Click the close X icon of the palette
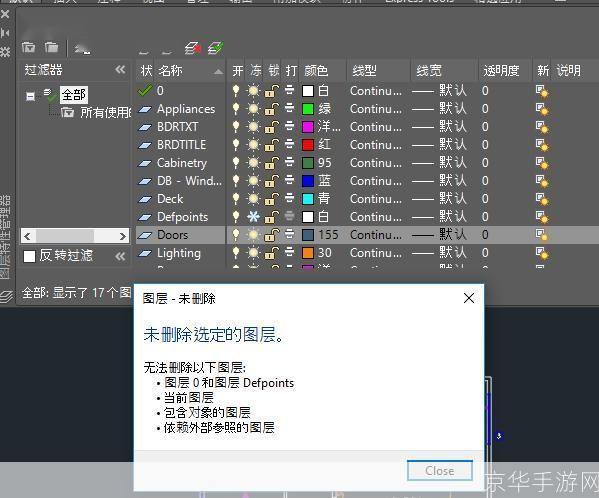 point(5,15)
